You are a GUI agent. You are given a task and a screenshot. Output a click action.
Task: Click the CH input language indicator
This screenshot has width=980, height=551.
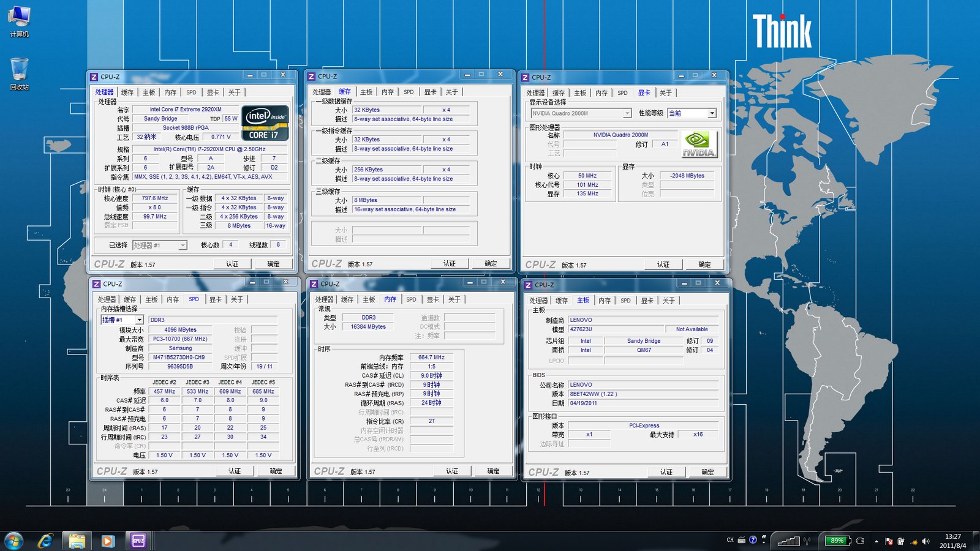click(x=730, y=540)
